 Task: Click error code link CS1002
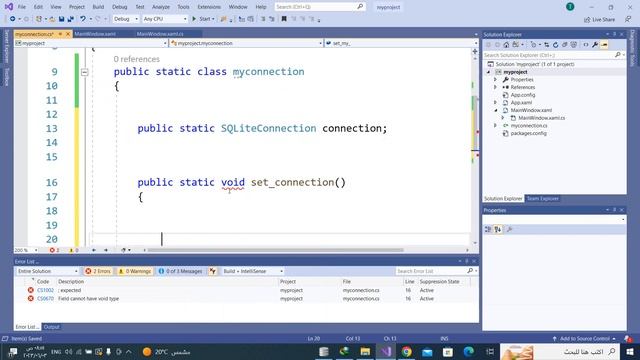point(45,290)
